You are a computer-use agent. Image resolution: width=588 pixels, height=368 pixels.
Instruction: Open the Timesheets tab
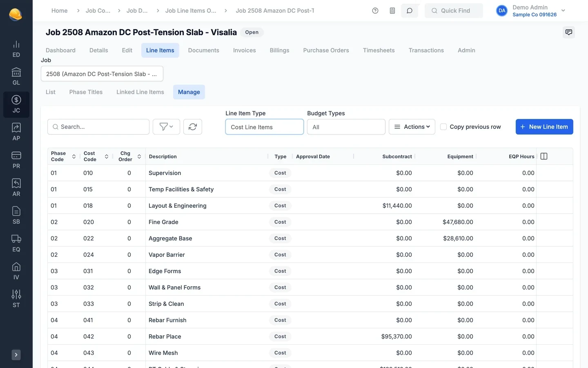pos(379,50)
